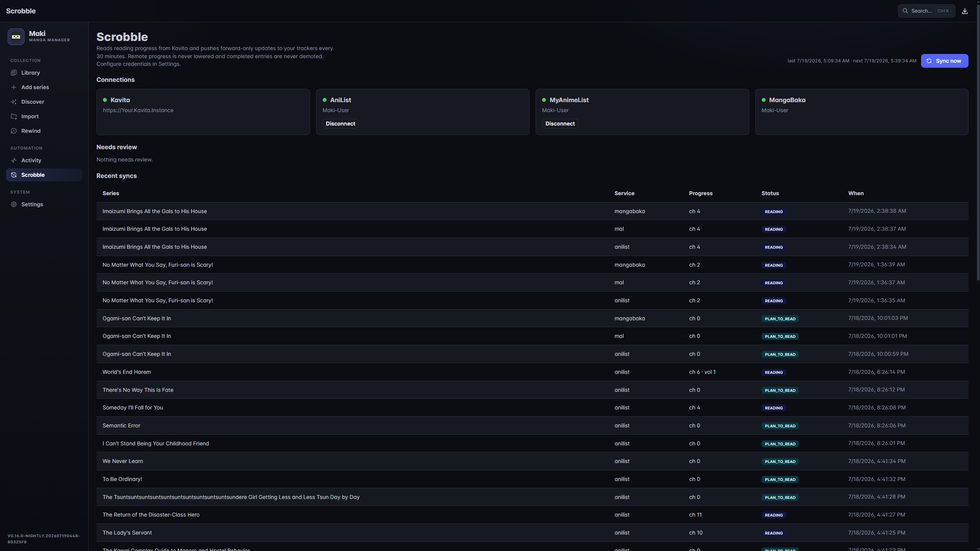Click the Recent syncs heading
980x551 pixels.
(116, 176)
